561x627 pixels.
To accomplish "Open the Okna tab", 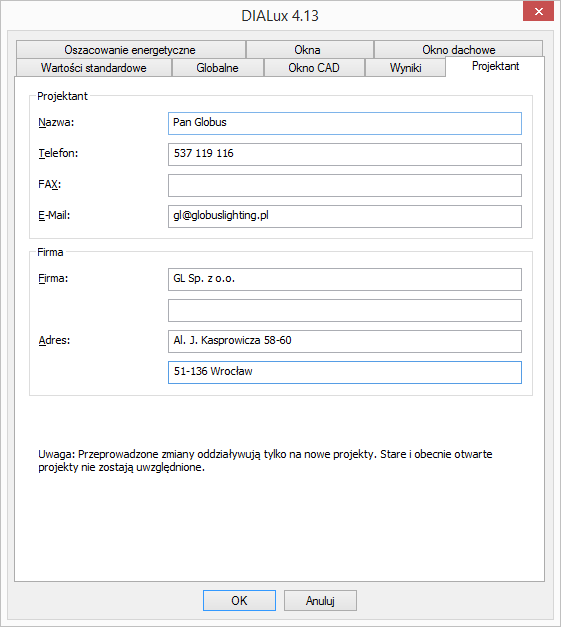I will tap(309, 50).
